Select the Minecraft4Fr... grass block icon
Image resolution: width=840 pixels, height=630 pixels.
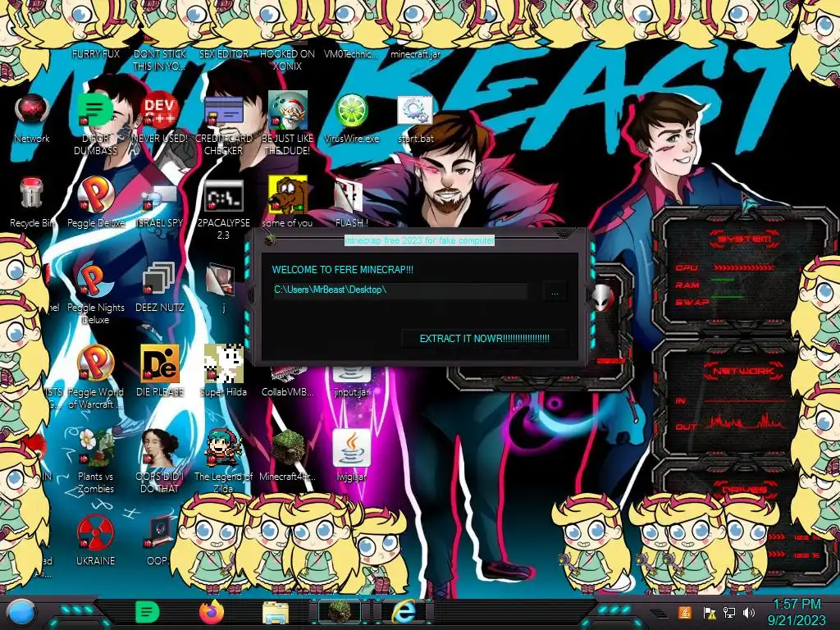click(288, 448)
